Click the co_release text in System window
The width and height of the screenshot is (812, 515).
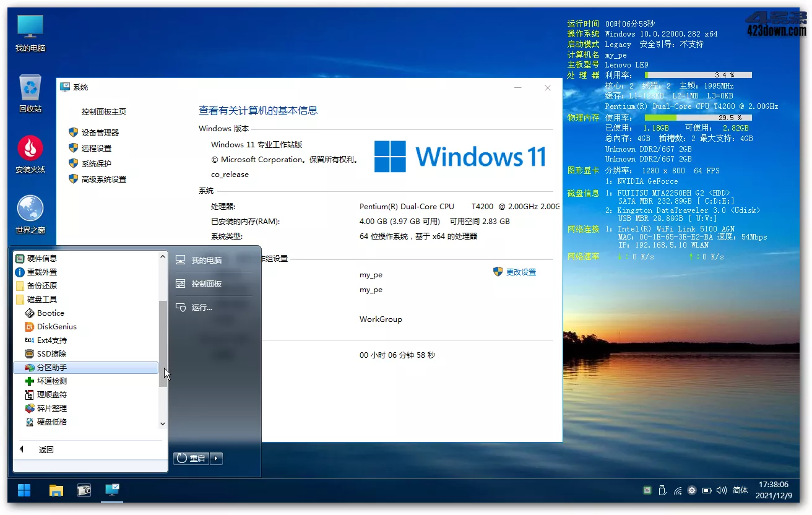(x=230, y=175)
